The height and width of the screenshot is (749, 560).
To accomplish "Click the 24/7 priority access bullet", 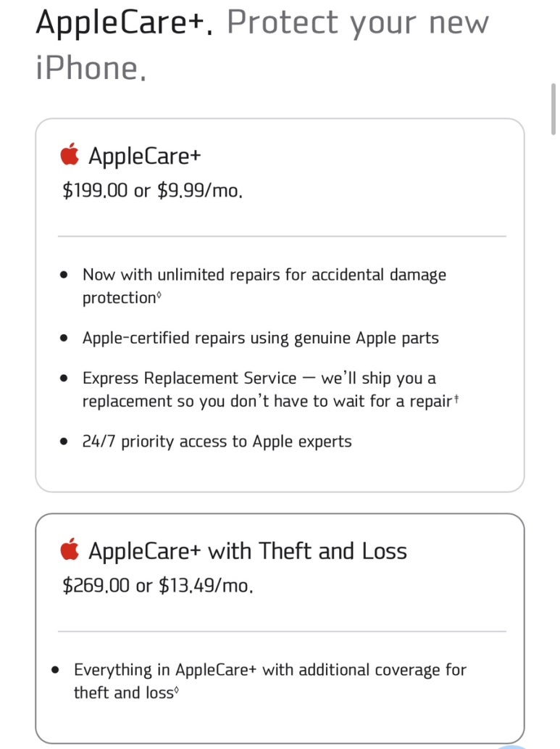I will click(217, 442).
